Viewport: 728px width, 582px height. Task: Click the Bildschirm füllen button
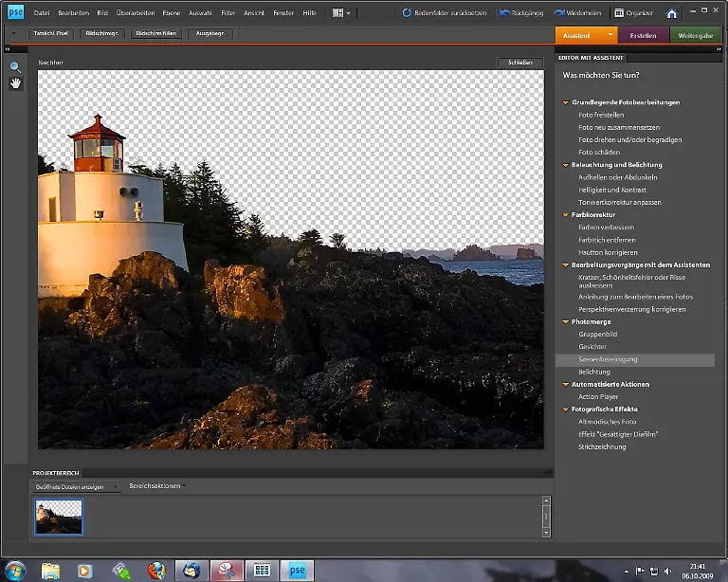[x=155, y=33]
